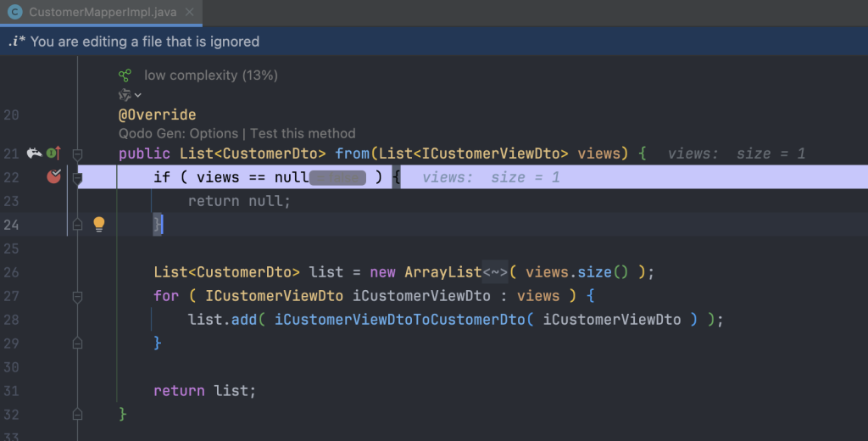Click the implements-method gutter icon on line 21
The image size is (868, 441).
pyautogui.click(x=53, y=153)
